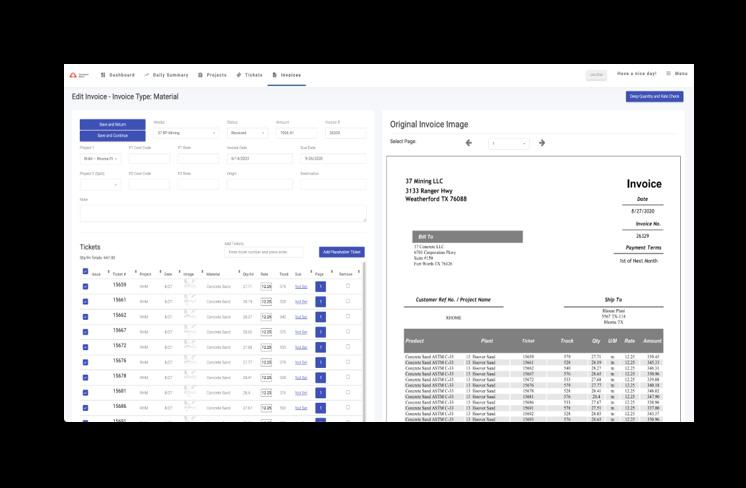
Task: Click the Sub link for ticket 15659
Action: pos(301,287)
